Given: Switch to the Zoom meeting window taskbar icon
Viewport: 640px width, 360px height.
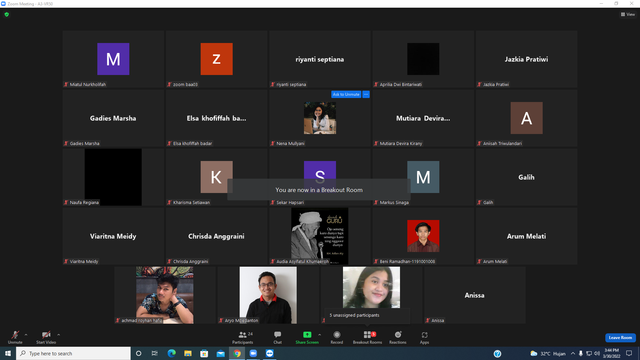Looking at the screenshot, I should [x=270, y=353].
